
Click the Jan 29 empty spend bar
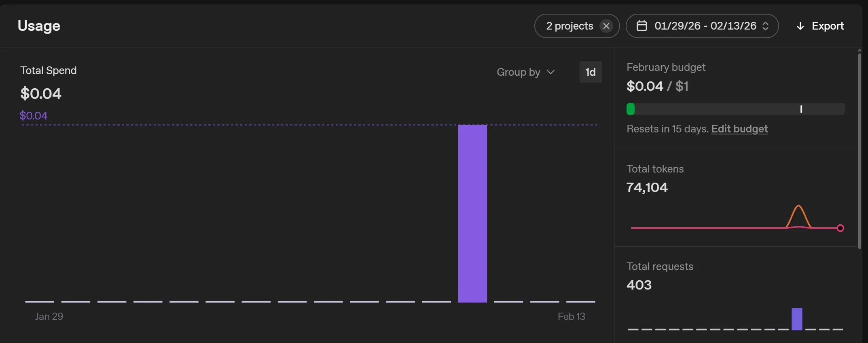pos(40,301)
